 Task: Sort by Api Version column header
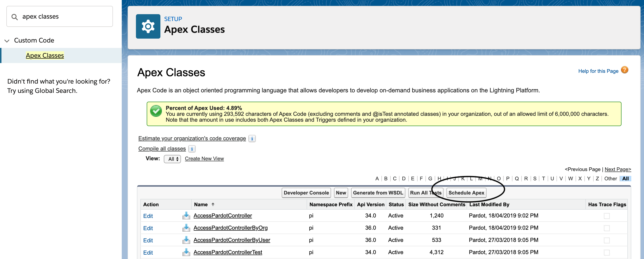click(x=370, y=205)
